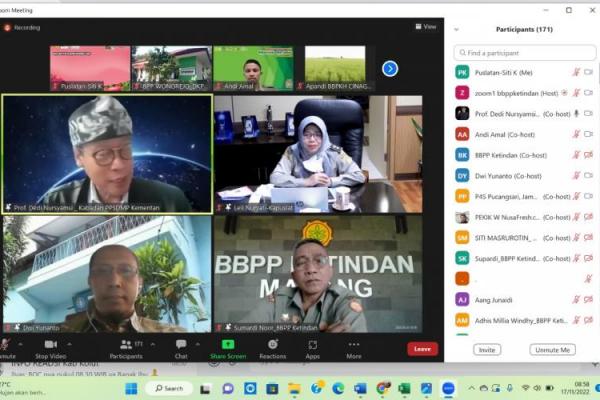Select P4S Pucangsari participant row

[524, 196]
